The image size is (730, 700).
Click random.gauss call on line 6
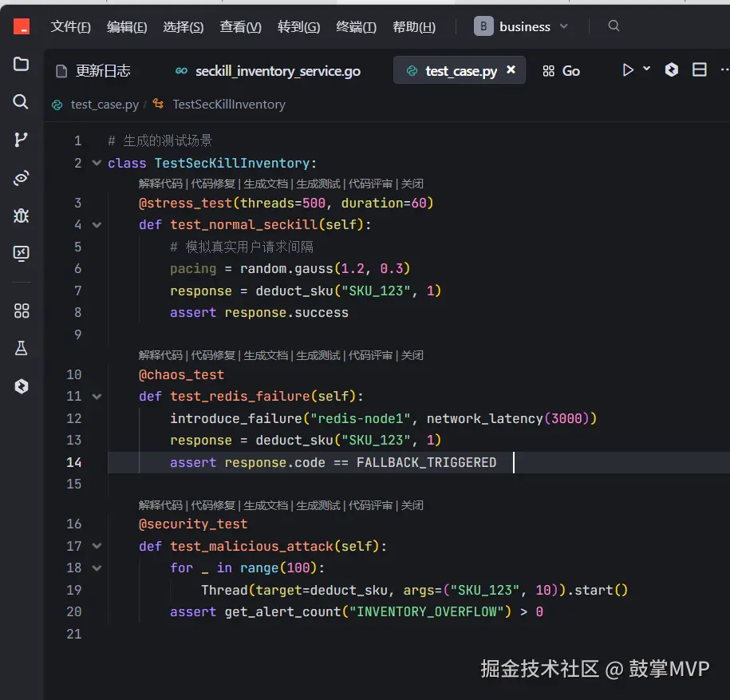(286, 269)
